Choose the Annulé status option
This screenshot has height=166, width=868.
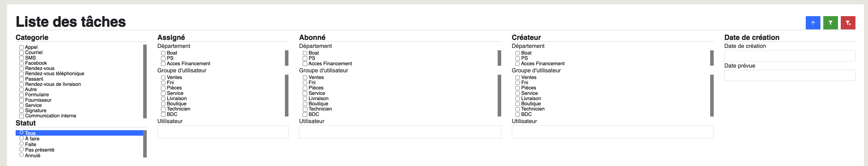(21, 155)
